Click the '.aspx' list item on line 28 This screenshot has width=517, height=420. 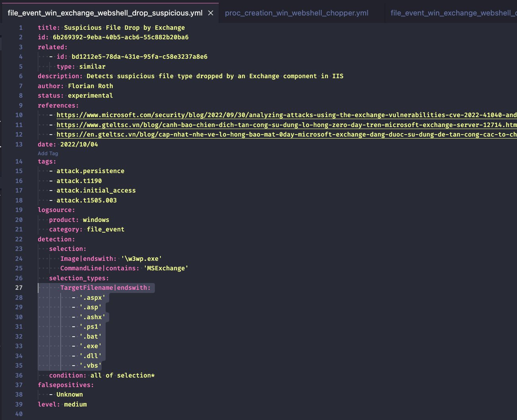tap(92, 297)
